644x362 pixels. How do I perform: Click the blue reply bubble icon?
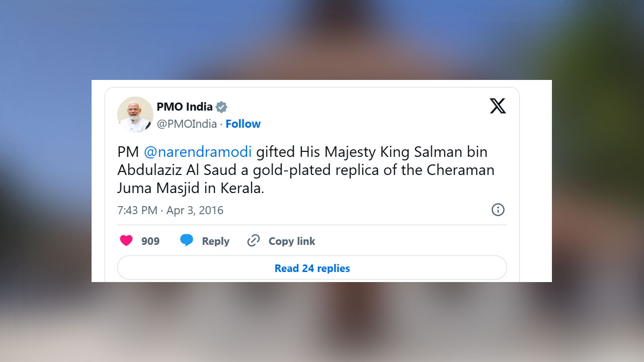[x=187, y=240]
